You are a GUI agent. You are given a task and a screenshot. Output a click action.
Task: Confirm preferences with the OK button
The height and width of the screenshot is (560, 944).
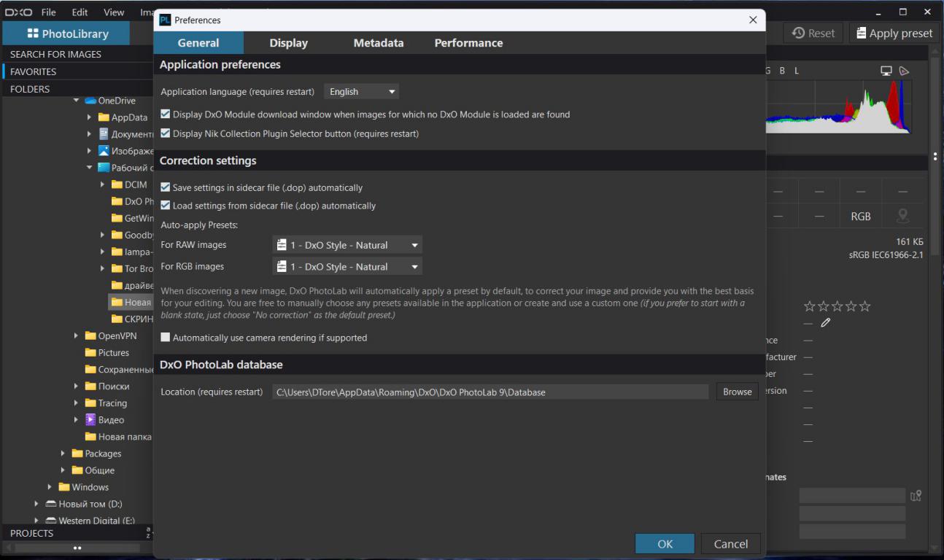665,543
